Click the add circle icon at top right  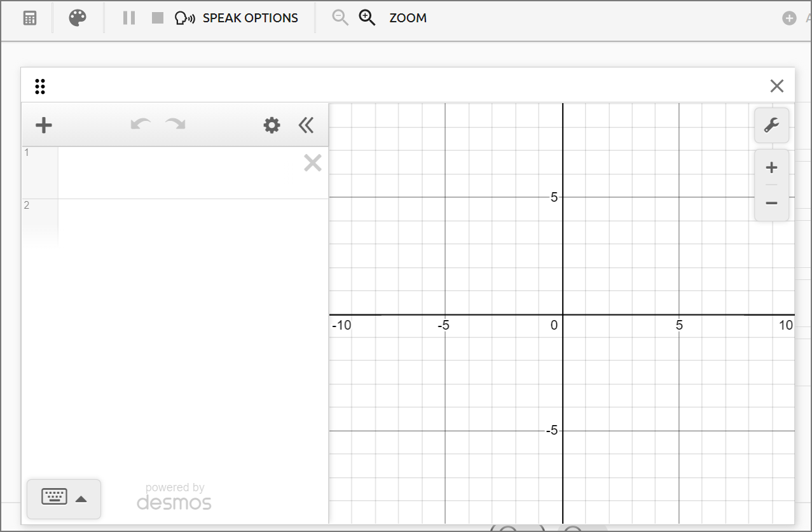coord(789,18)
